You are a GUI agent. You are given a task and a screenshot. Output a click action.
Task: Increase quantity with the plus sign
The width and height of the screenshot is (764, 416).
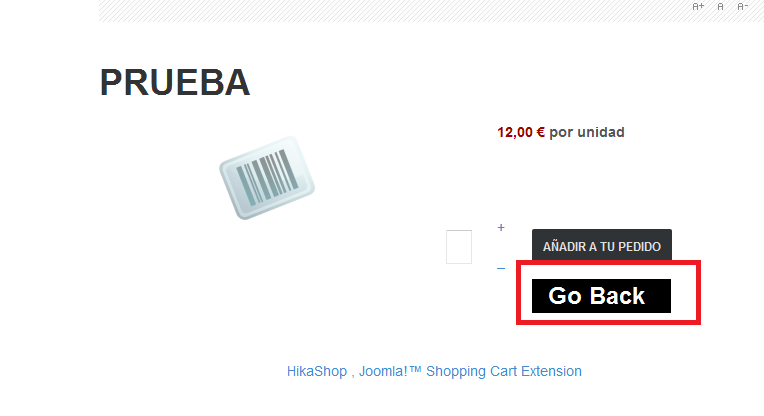click(501, 228)
